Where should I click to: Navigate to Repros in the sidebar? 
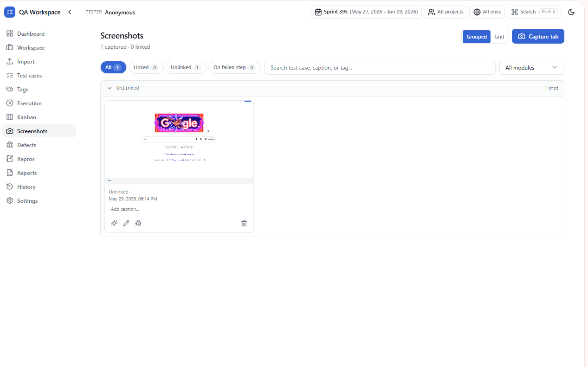39,159
